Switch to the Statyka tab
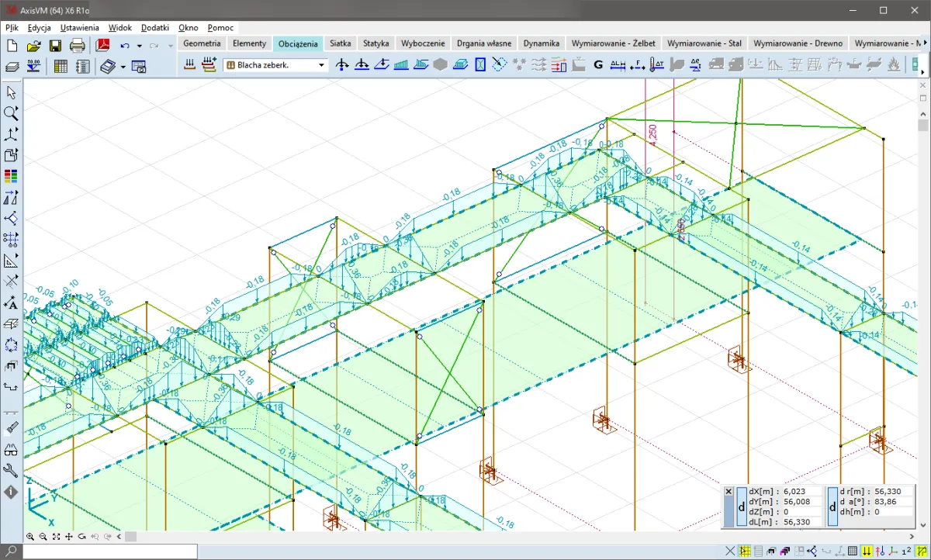This screenshot has height=560, width=931. pyautogui.click(x=376, y=43)
